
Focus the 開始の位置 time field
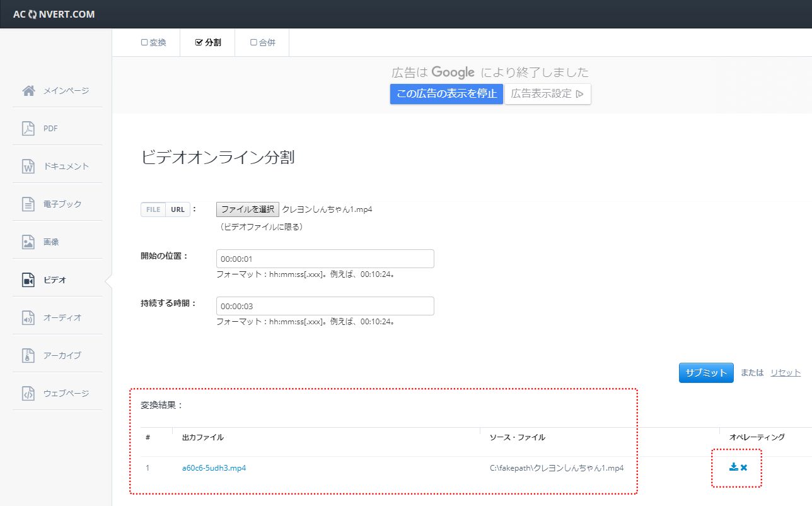[x=325, y=259]
